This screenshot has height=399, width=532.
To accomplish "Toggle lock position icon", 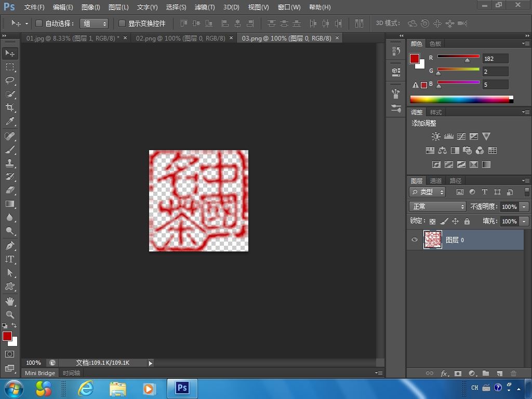I will (455, 221).
